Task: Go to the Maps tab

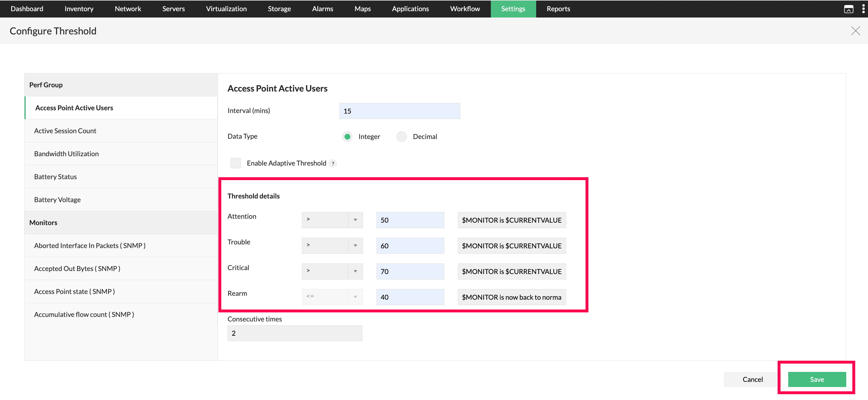Action: coord(363,9)
